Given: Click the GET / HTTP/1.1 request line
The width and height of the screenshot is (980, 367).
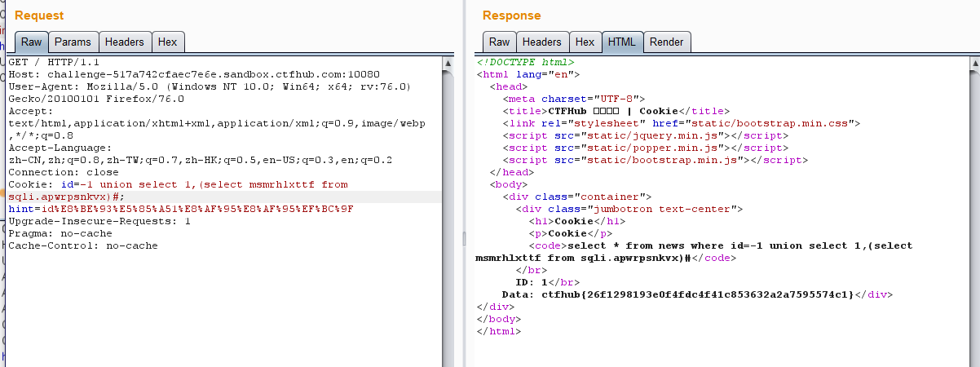Looking at the screenshot, I should coord(53,62).
